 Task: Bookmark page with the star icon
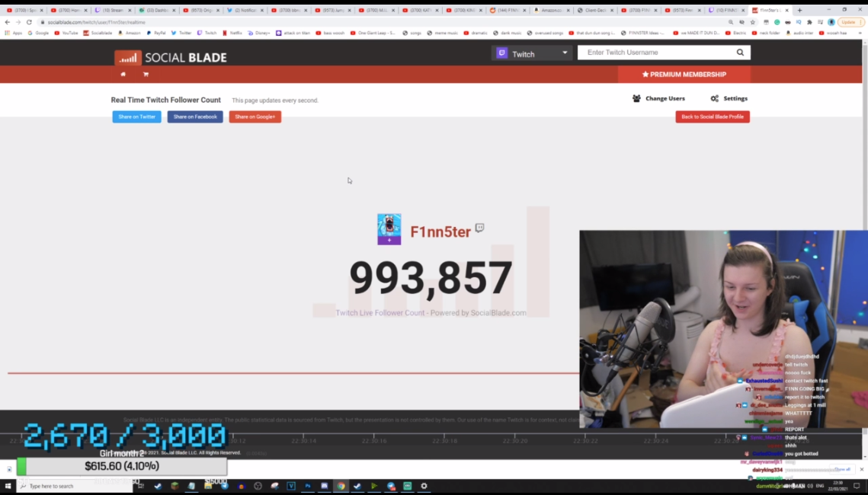point(753,22)
